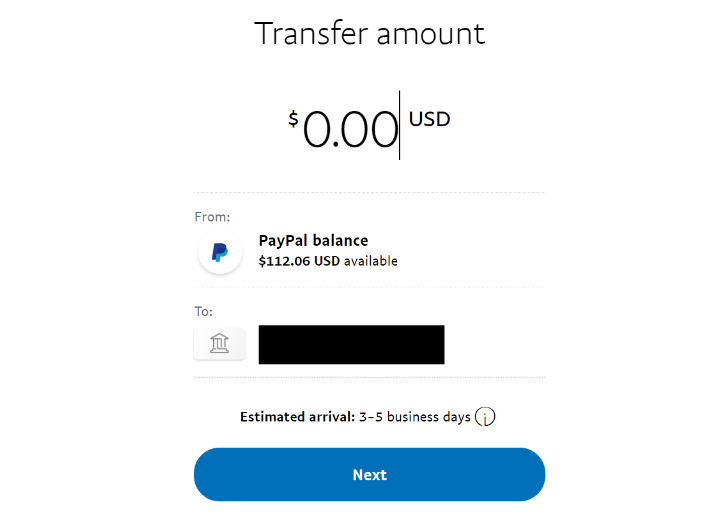Click the 3–5 business days text
This screenshot has width=720, height=520.
pos(415,417)
